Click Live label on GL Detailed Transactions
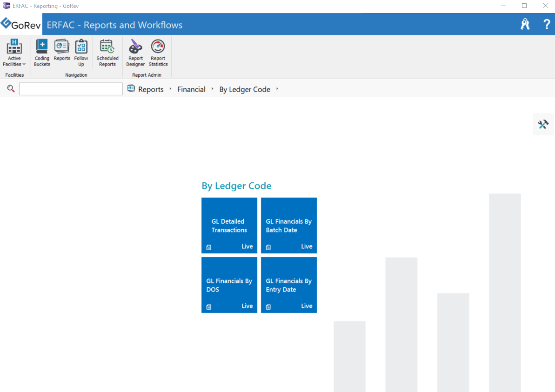The height and width of the screenshot is (392, 555). click(x=247, y=246)
